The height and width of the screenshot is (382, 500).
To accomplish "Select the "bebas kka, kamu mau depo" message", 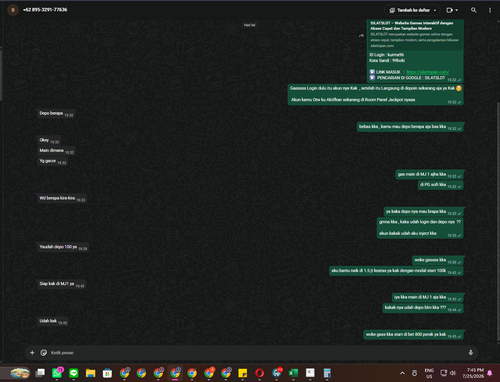I will [410, 127].
